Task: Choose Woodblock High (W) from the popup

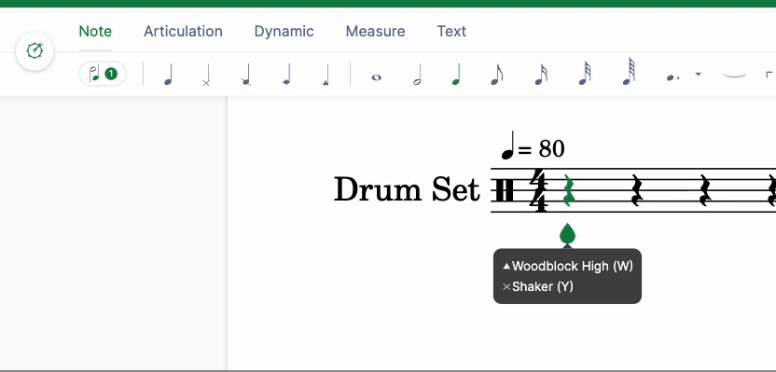Action: [x=568, y=266]
